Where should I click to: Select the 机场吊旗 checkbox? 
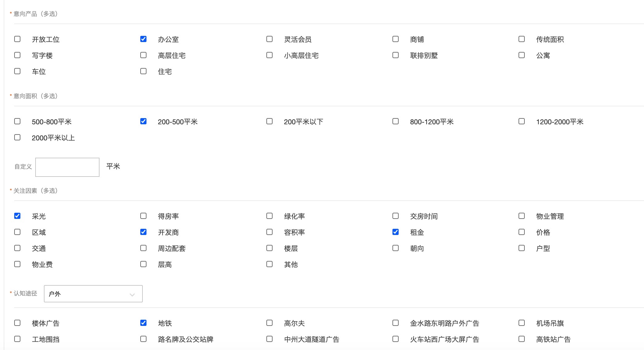click(x=522, y=323)
